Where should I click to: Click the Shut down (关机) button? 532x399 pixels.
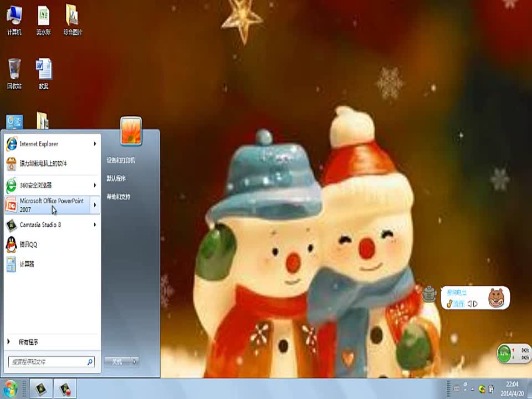click(x=117, y=362)
